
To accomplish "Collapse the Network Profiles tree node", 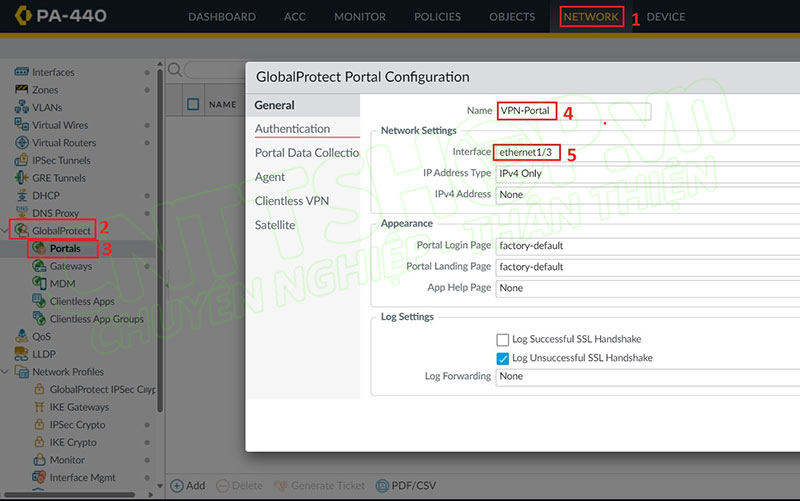I will click(5, 371).
